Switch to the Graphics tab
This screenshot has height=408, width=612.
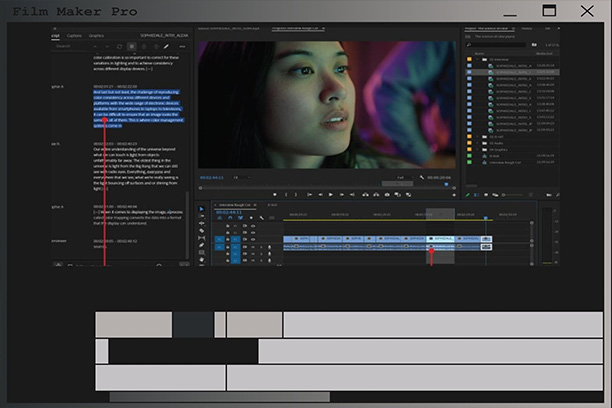click(x=97, y=34)
